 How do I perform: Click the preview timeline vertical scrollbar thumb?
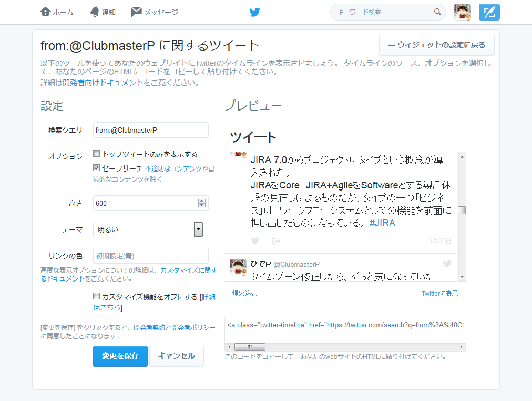pos(462,210)
